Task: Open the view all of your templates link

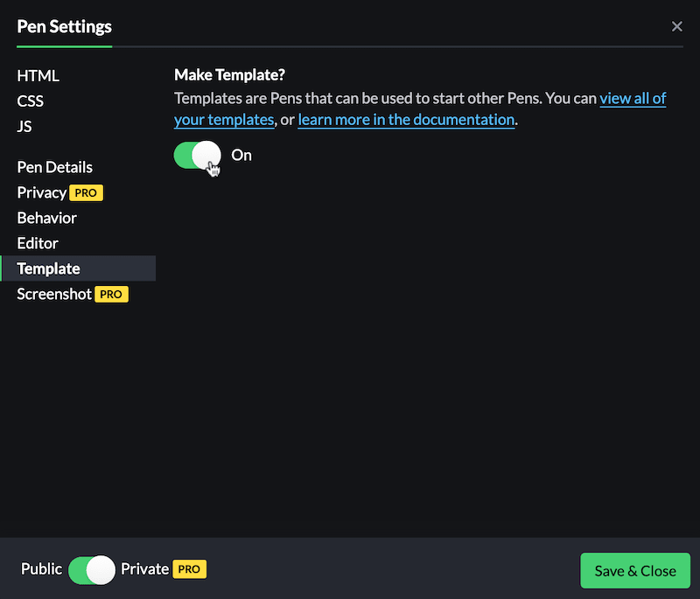Action: click(633, 99)
